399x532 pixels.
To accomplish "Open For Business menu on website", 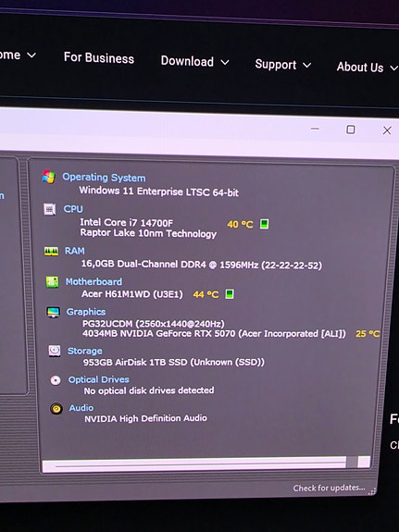I will 99,58.
